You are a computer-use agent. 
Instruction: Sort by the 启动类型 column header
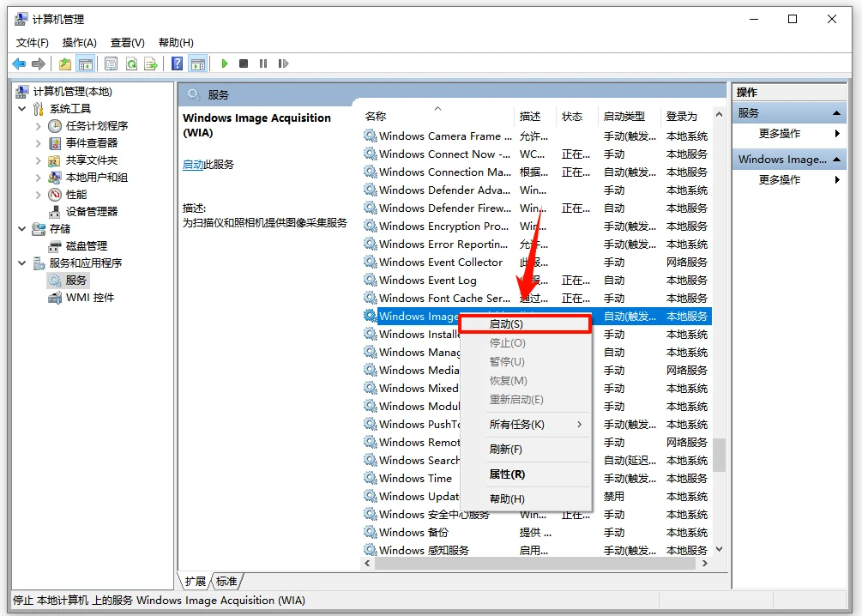pyautogui.click(x=630, y=116)
